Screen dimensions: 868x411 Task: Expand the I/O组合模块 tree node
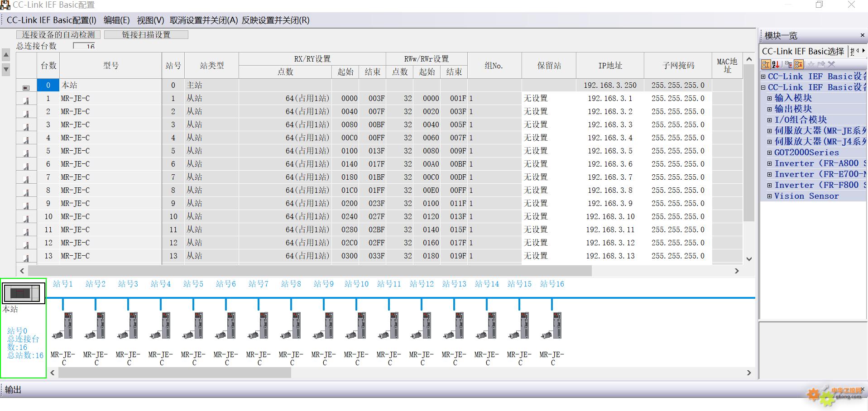769,120
